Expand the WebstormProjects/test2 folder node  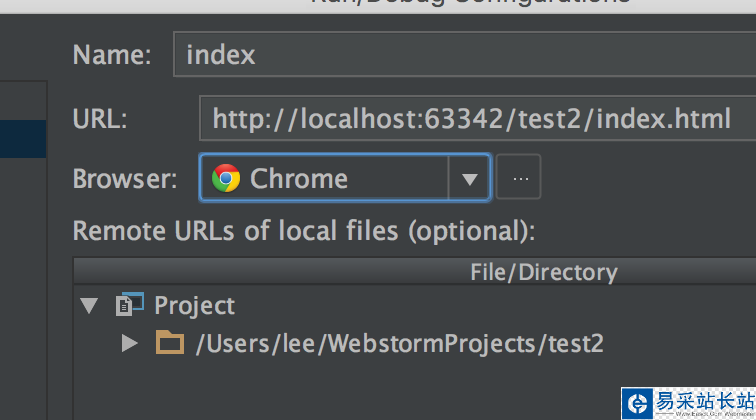click(129, 344)
